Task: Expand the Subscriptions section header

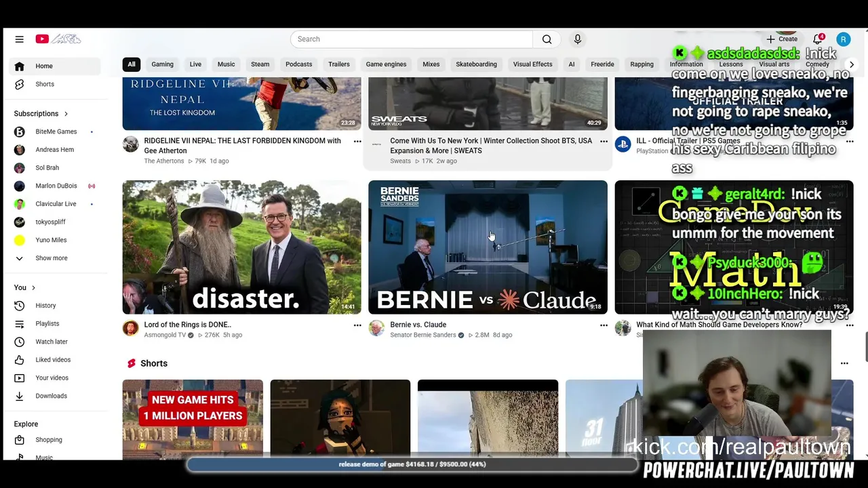Action: [x=41, y=114]
